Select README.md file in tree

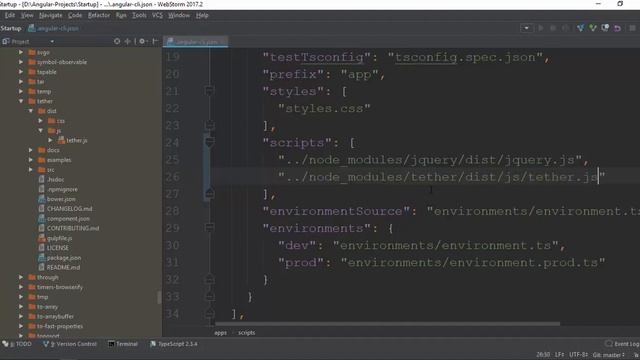point(59,267)
